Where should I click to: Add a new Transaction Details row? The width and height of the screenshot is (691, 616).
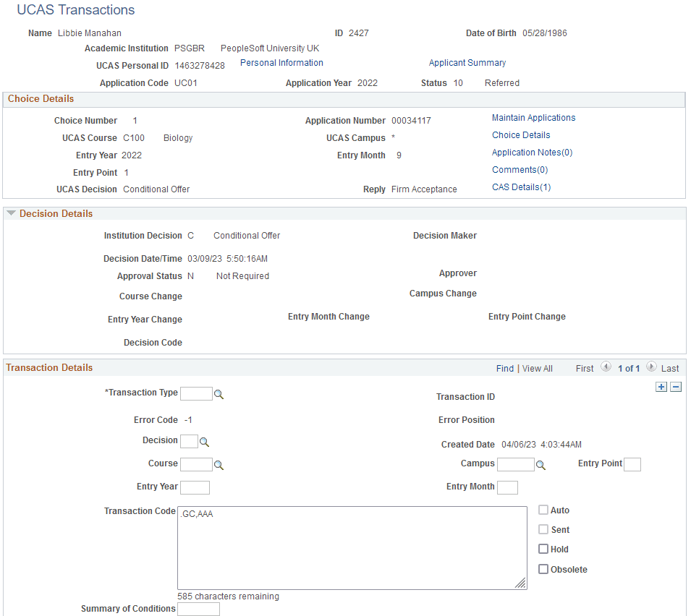(x=661, y=387)
